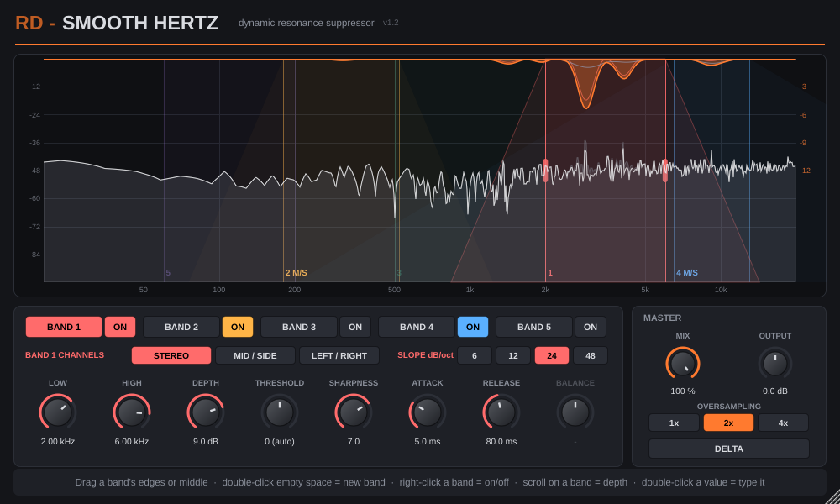This screenshot has width=840, height=504.
Task: Toggle the ON switch for Band 3
Action: pos(355,327)
